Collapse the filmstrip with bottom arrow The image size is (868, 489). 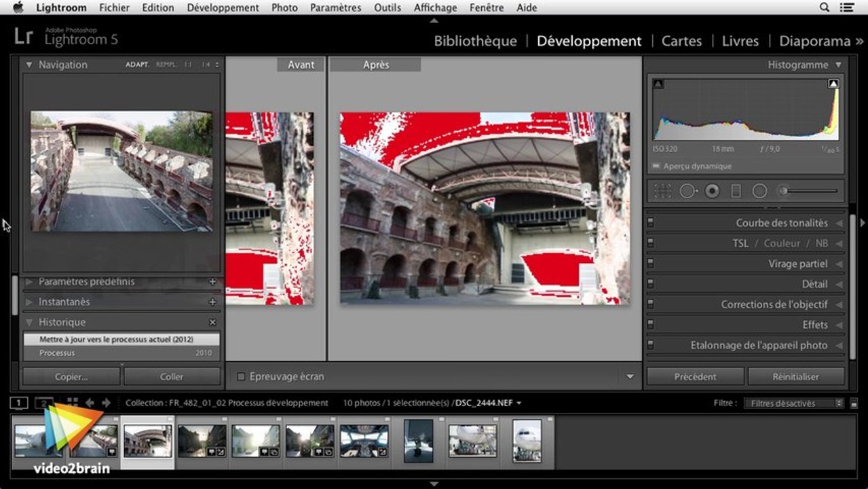pos(434,484)
